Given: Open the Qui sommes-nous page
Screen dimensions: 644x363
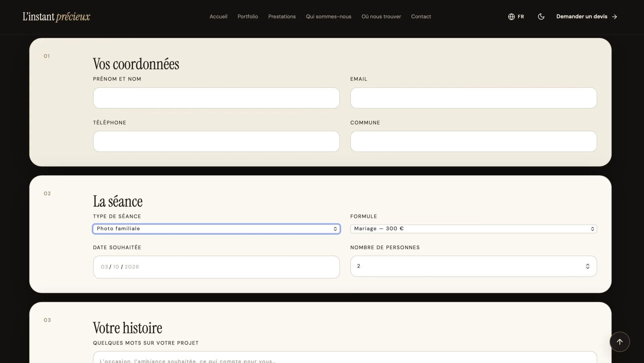Looking at the screenshot, I should [x=328, y=16].
